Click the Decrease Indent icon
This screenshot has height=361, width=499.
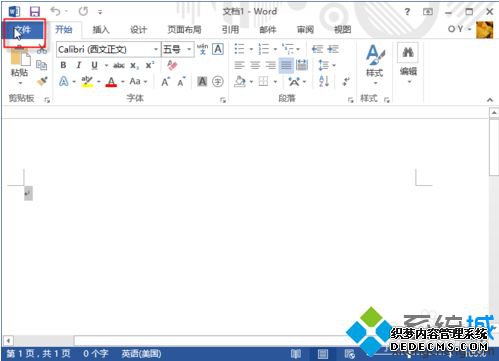(317, 49)
